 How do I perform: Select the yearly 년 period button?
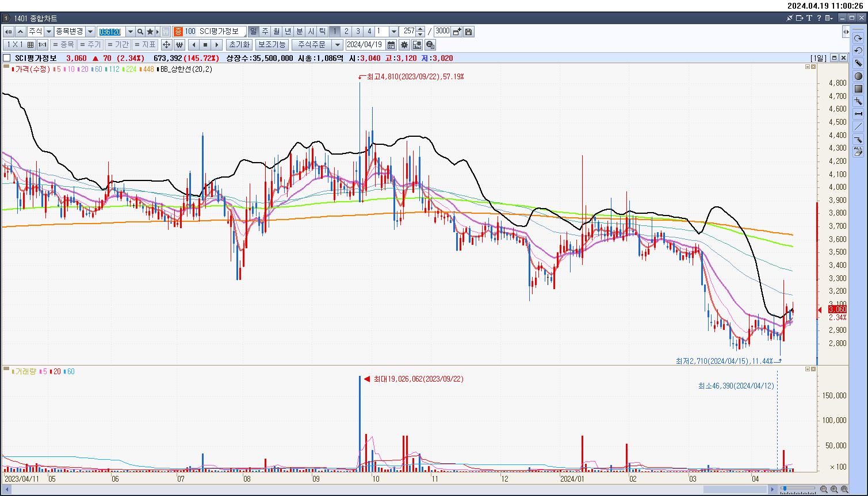(288, 32)
